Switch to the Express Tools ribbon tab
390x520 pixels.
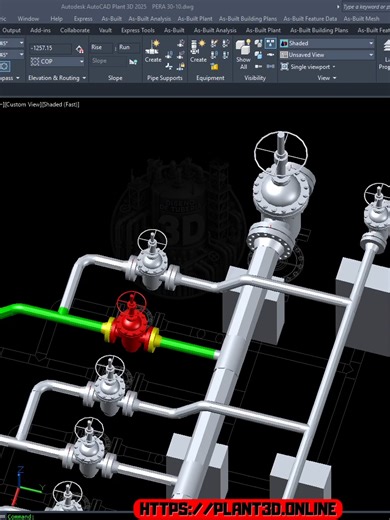[138, 30]
